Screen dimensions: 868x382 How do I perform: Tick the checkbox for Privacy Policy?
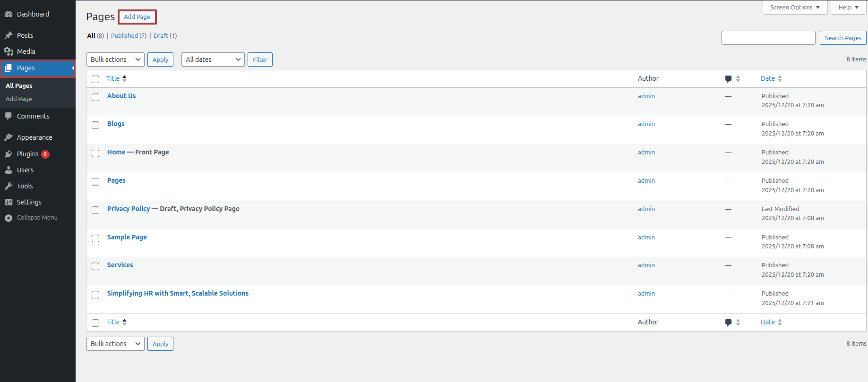[x=95, y=210]
